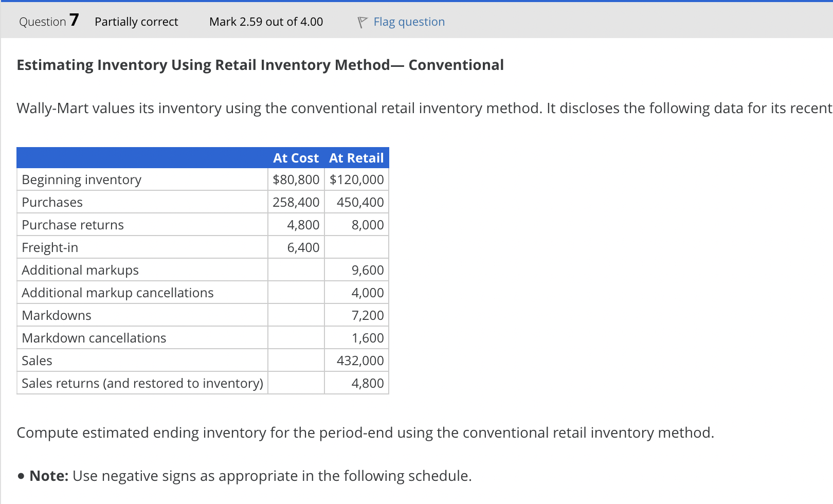
Task: Select the Sales retail value 432,000
Action: pyautogui.click(x=360, y=360)
